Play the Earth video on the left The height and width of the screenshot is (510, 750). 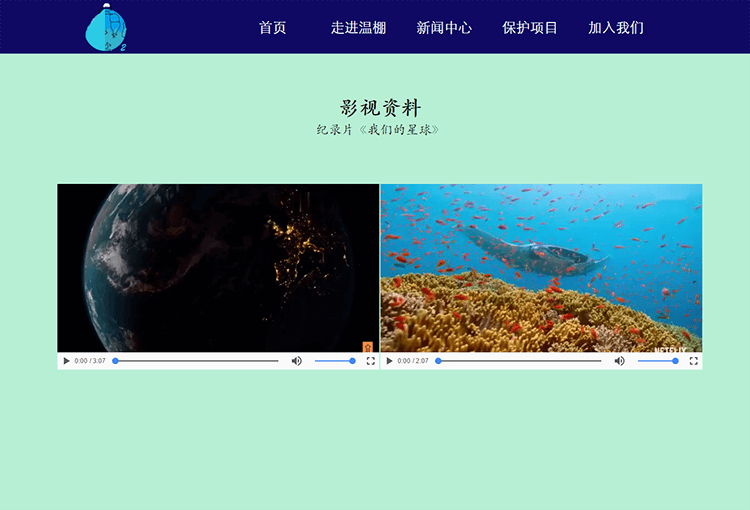tap(66, 361)
